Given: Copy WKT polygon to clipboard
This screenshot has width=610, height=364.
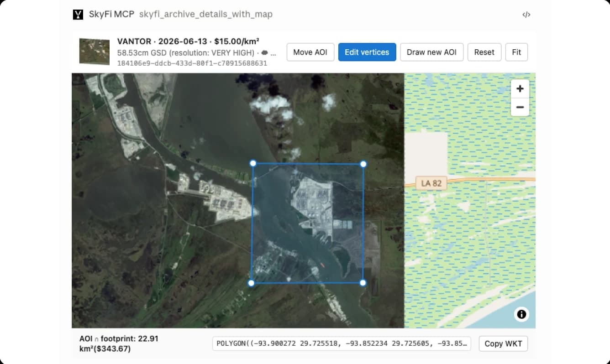Looking at the screenshot, I should pyautogui.click(x=503, y=343).
